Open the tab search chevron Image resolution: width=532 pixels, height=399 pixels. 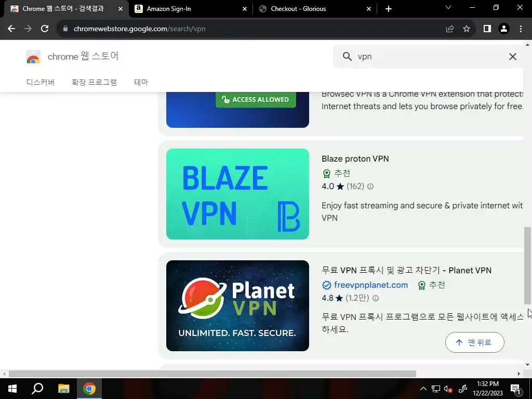pyautogui.click(x=448, y=7)
